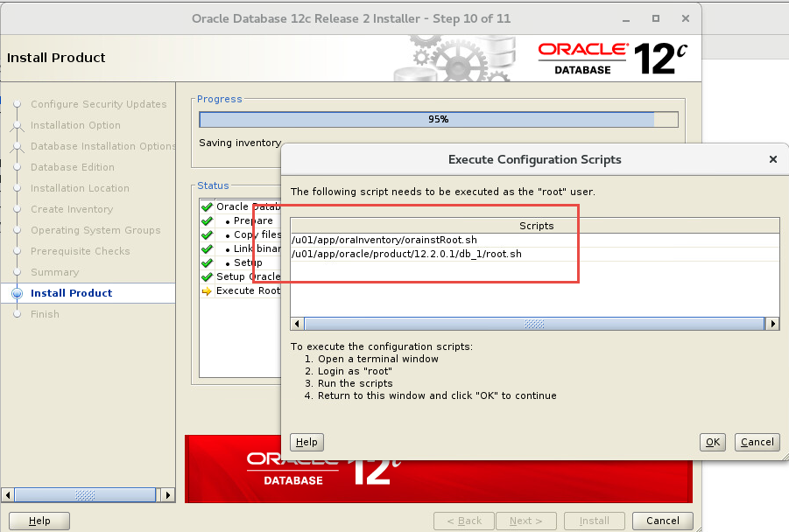Screen dimensions: 789x532
Task: Select the db_1/root.sh script row
Action: (534, 254)
